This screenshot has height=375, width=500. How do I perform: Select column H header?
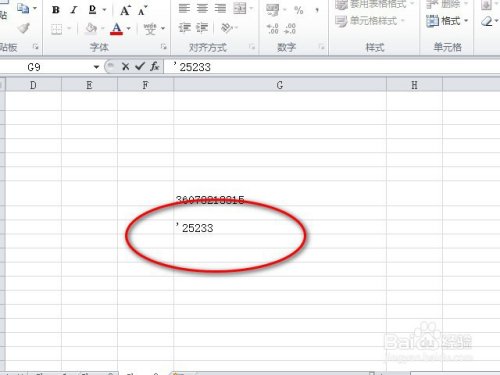[x=414, y=85]
